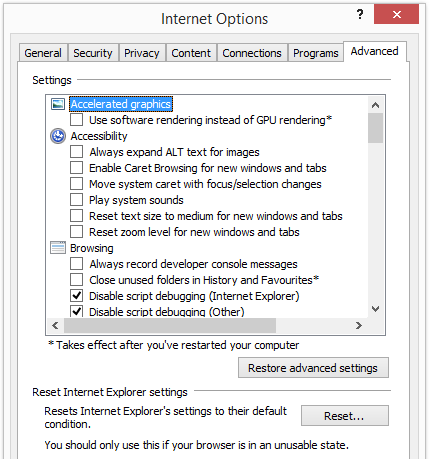Viewport: 430px width, 459px height.
Task: Uncheck Disable script debugging (Internet Explorer)
Action: click(x=77, y=296)
